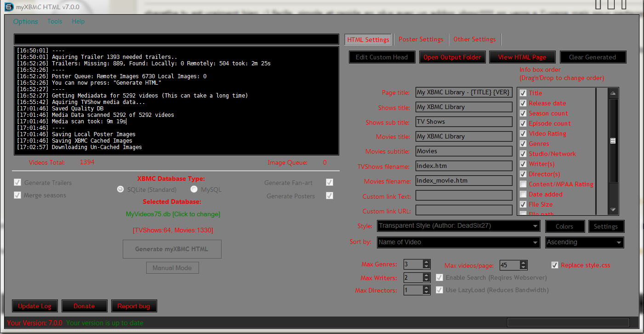Open the Ascending sort order dropdown
Image resolution: width=644 pixels, height=334 pixels.
click(x=618, y=242)
